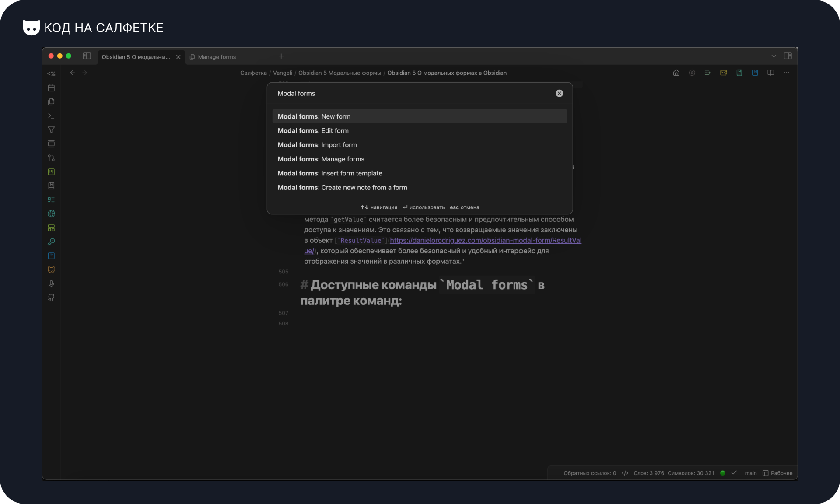
Task: Open the danielorodriguez.com ResultValue link
Action: click(486, 240)
